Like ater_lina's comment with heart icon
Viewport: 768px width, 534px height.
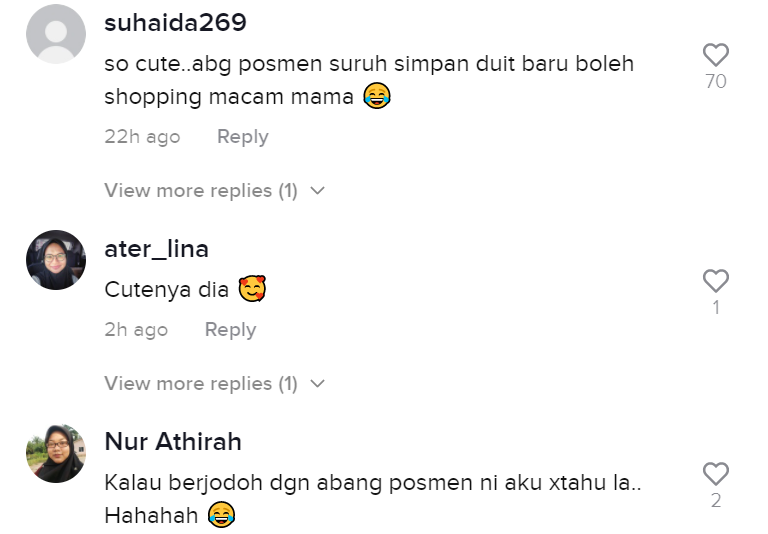[x=716, y=281]
